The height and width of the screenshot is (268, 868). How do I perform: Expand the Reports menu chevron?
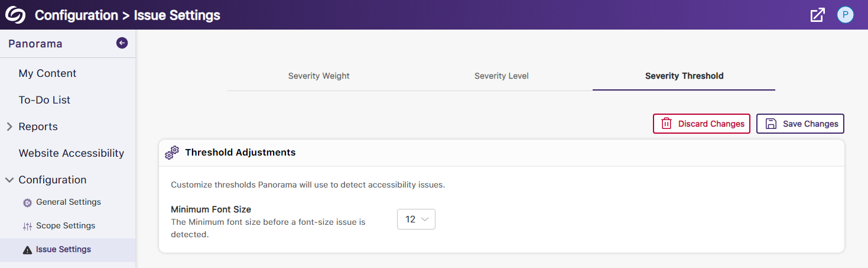[x=9, y=127]
